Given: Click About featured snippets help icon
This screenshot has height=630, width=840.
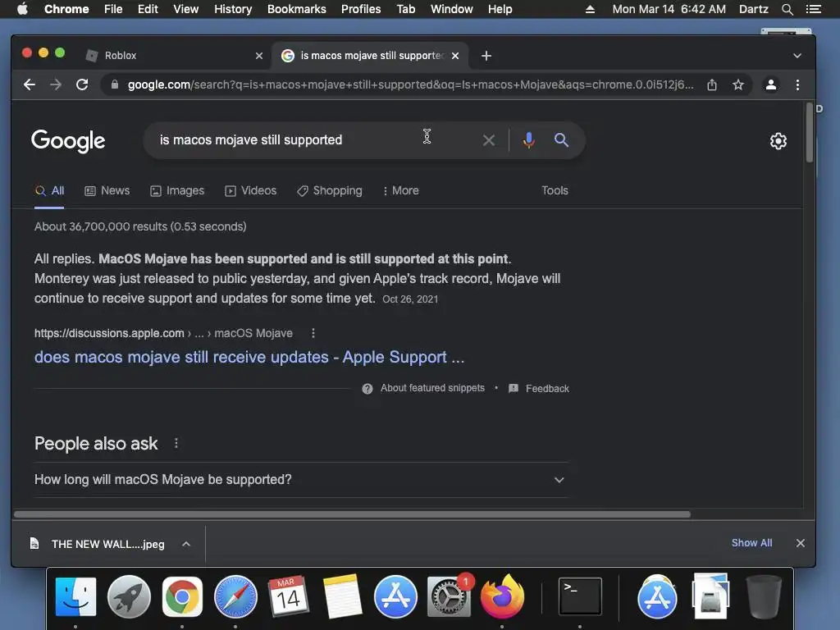Looking at the screenshot, I should click(367, 388).
